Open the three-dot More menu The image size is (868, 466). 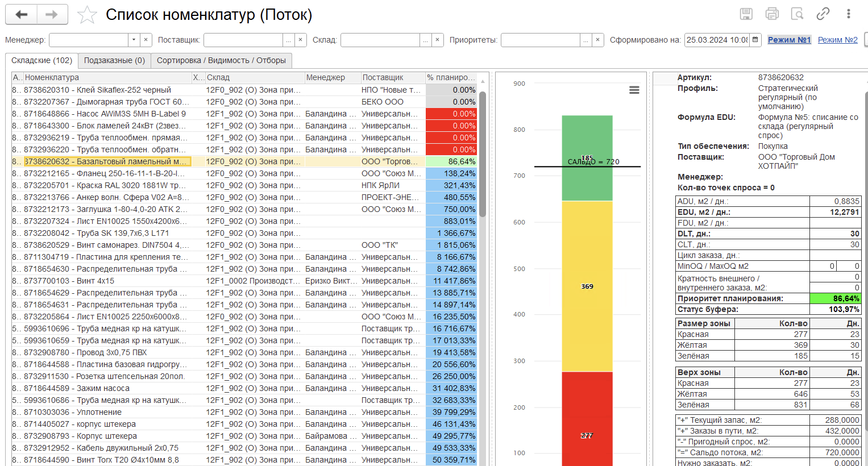[x=848, y=14]
